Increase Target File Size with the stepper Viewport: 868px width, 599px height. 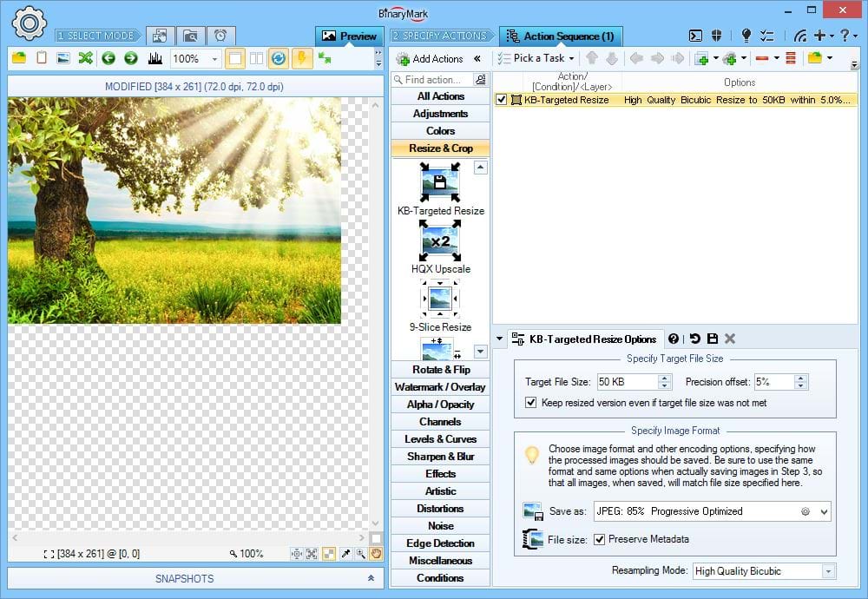(665, 378)
